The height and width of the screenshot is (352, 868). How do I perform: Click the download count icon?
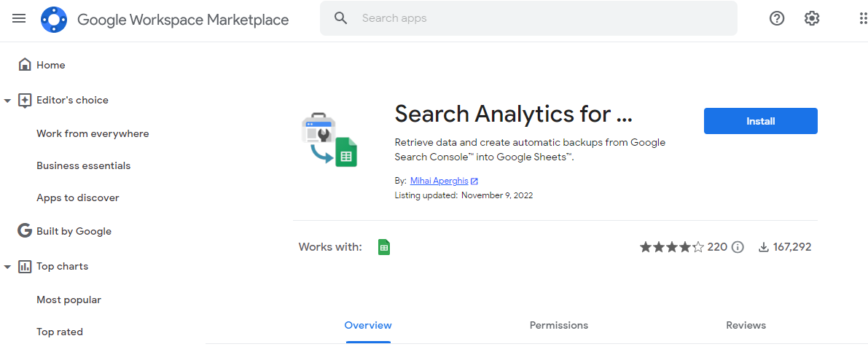[764, 247]
